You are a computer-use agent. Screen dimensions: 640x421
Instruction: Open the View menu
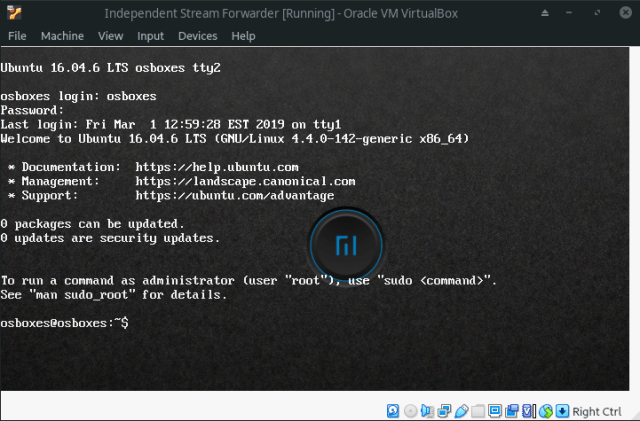110,36
